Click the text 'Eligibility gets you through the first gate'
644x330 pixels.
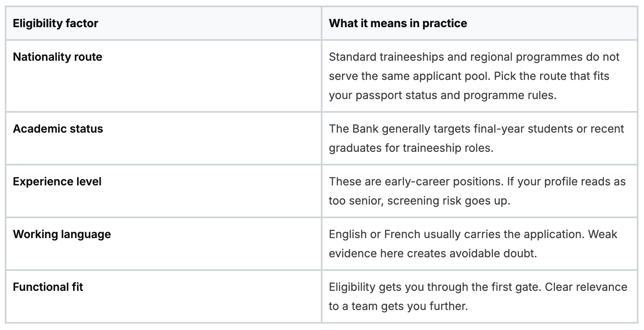[435, 287]
